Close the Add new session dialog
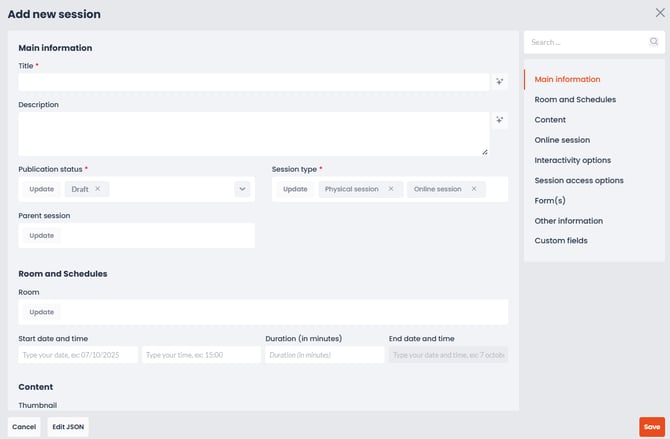 (659, 13)
